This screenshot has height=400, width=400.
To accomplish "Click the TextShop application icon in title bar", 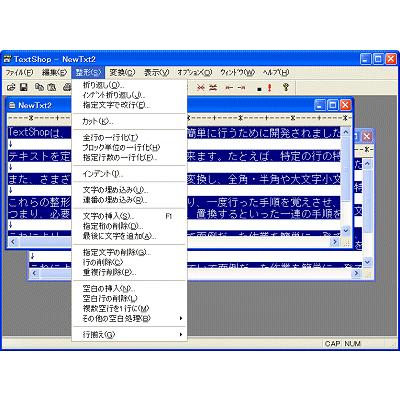I will [7, 59].
